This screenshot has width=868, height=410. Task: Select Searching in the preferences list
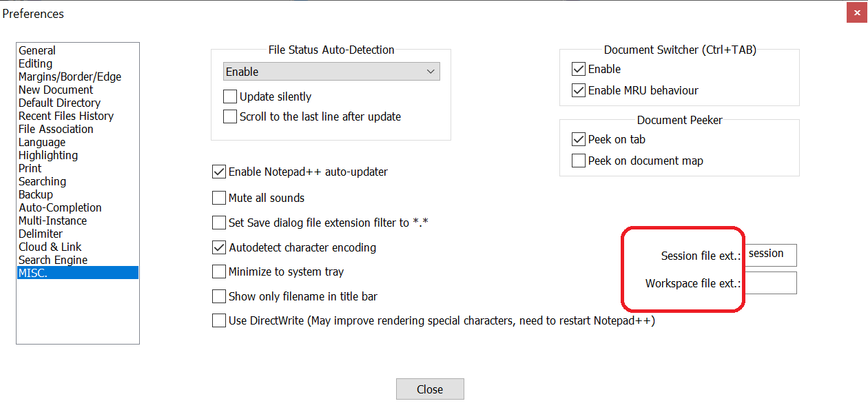[x=42, y=181]
